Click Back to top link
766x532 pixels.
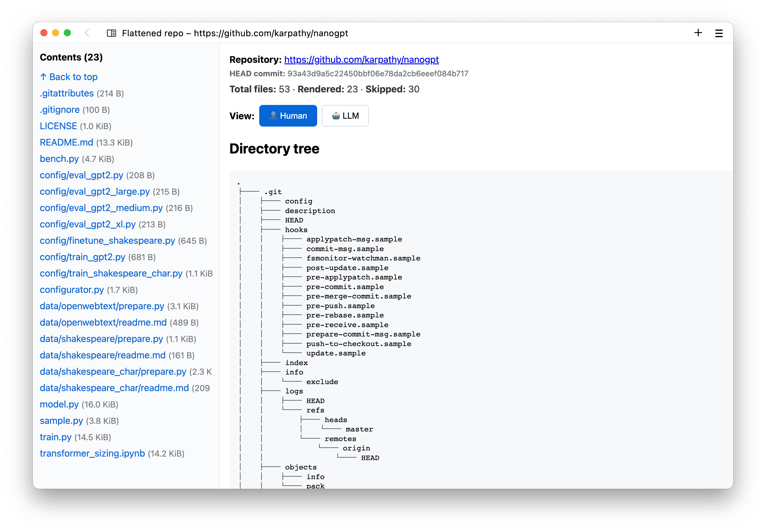69,77
